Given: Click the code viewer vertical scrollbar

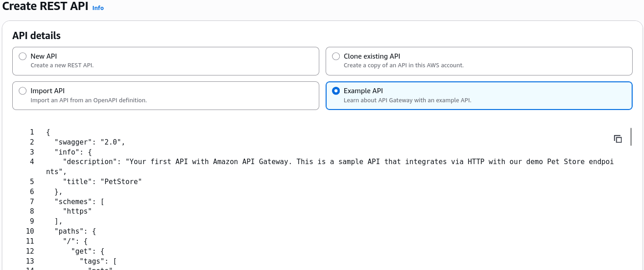Looking at the screenshot, I should point(631,137).
